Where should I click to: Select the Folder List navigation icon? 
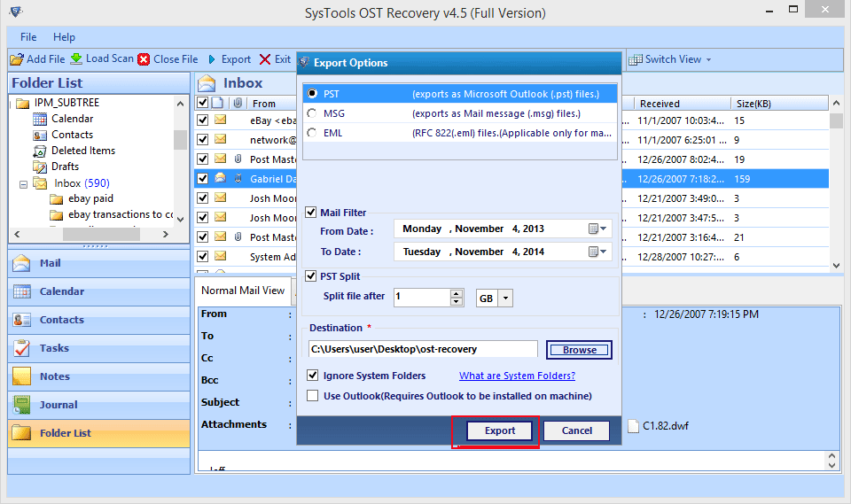coord(21,432)
